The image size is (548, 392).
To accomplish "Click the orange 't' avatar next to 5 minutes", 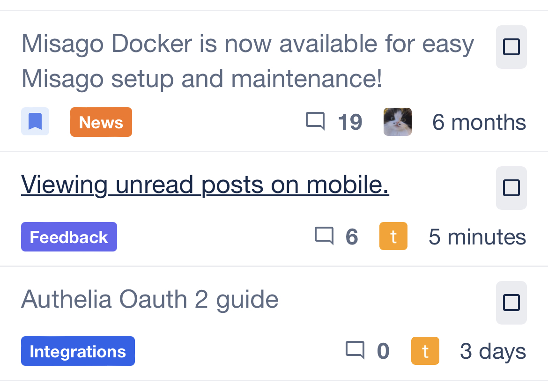I will pyautogui.click(x=393, y=236).
